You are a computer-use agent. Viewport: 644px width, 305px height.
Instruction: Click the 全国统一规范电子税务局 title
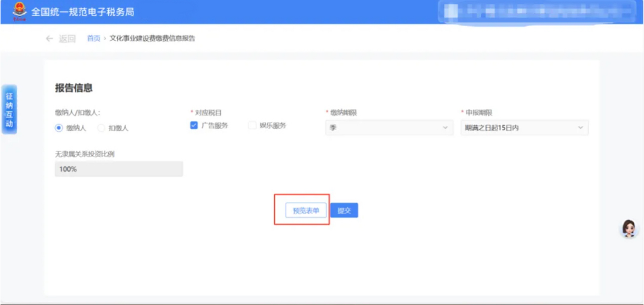pyautogui.click(x=83, y=12)
